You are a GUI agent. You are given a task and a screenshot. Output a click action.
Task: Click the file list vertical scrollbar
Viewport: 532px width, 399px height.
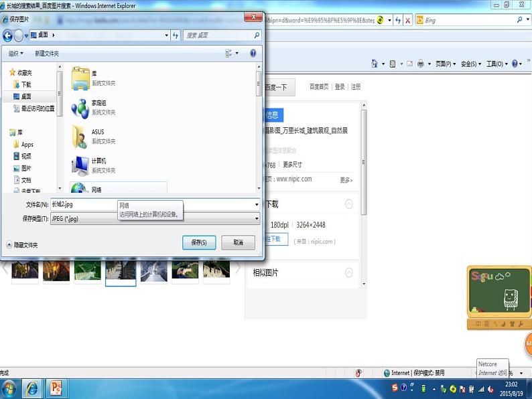tap(259, 84)
